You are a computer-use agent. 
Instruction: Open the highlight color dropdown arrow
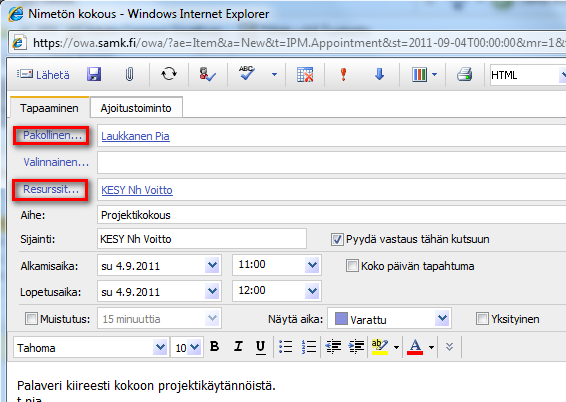coord(396,348)
